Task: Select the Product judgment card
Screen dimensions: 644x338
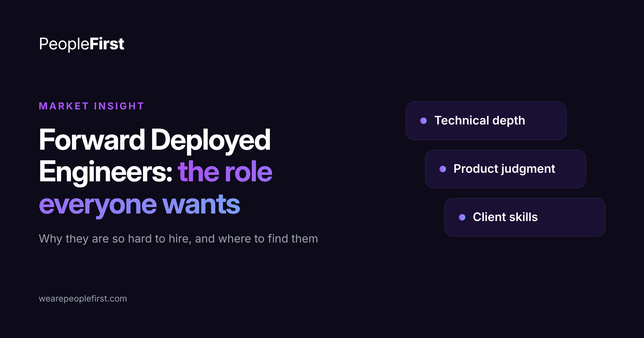Action: [x=505, y=169]
